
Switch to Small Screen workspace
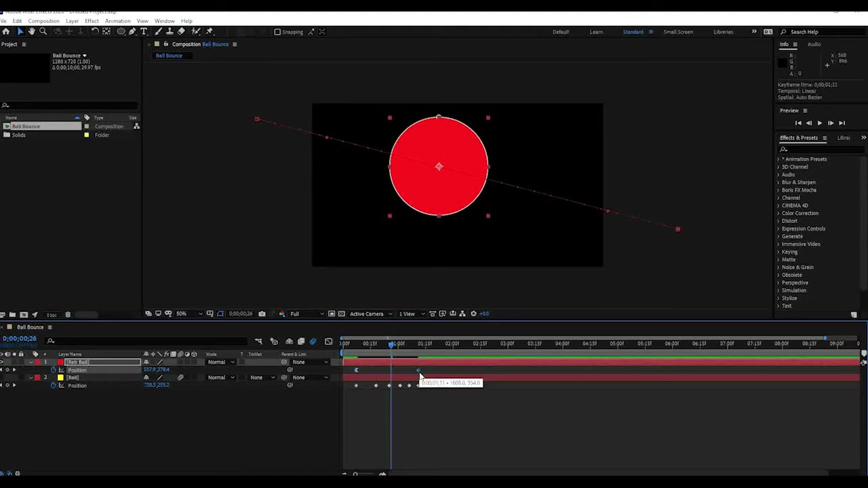point(678,32)
